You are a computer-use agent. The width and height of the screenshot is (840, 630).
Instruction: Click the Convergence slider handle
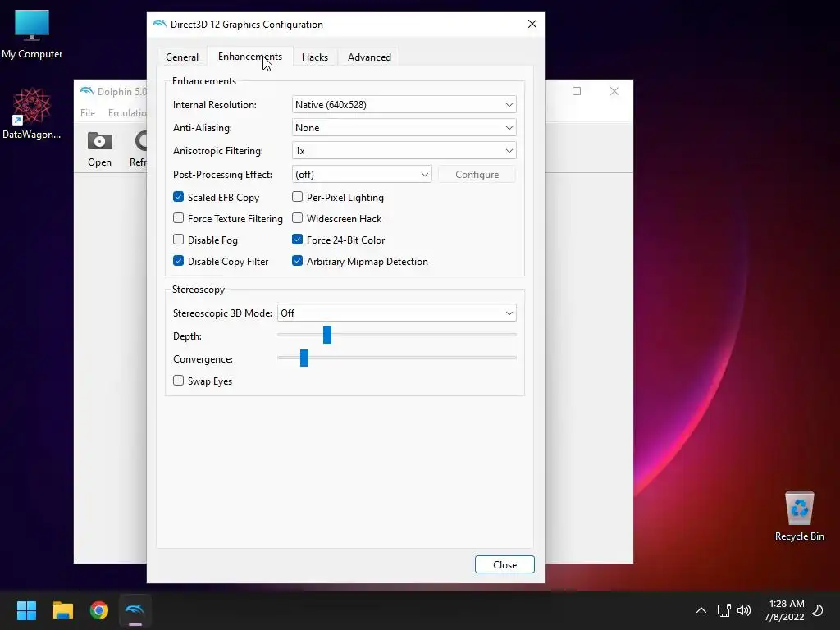304,358
